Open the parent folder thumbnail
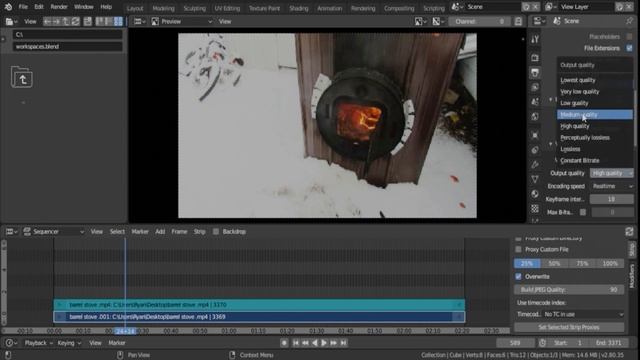This screenshot has height=360, width=640. (x=22, y=77)
